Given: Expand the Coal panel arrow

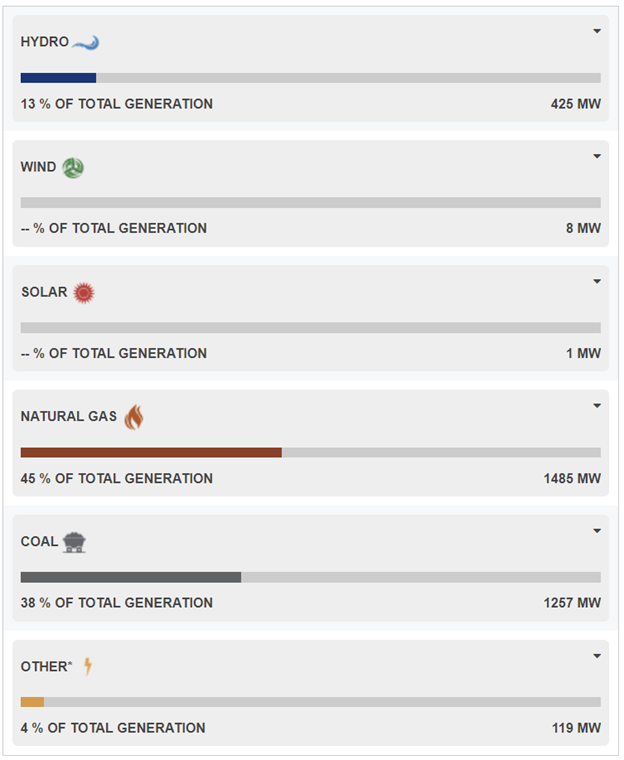Looking at the screenshot, I should [597, 531].
